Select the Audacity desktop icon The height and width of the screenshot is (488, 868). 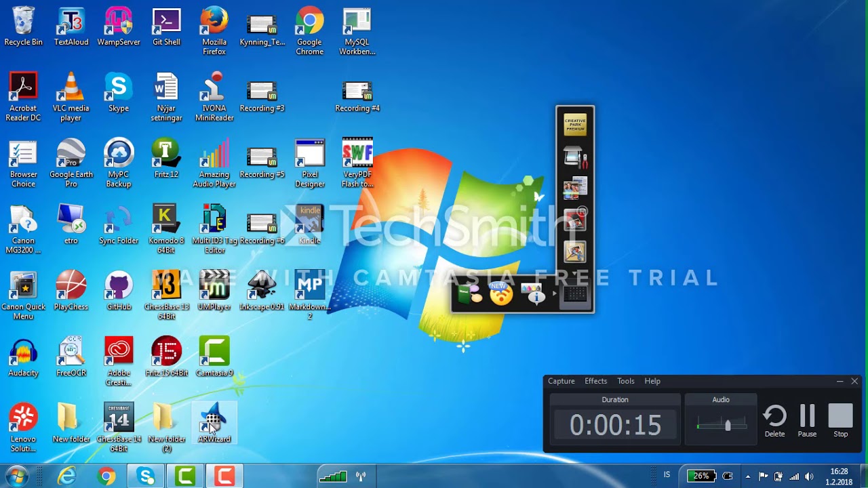(x=23, y=357)
